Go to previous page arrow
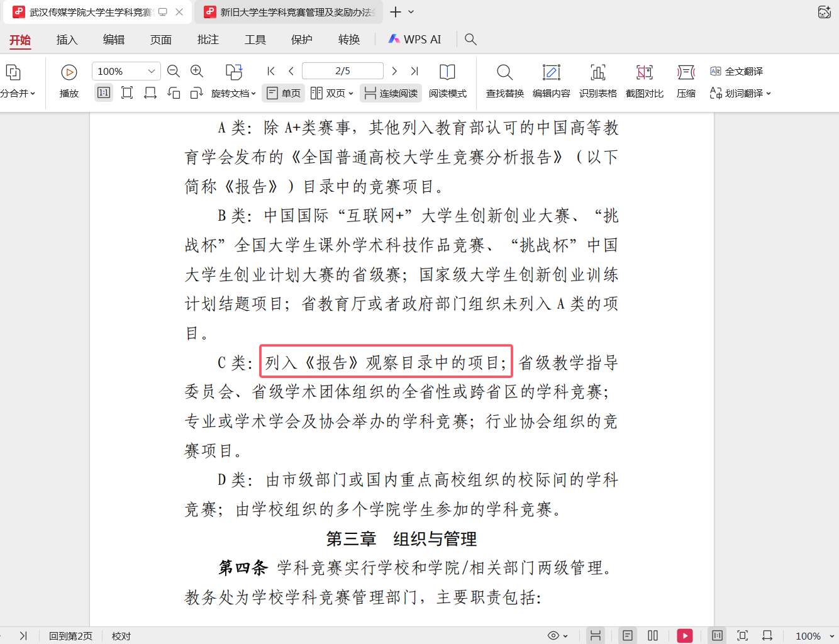This screenshot has width=839, height=644. [x=291, y=71]
